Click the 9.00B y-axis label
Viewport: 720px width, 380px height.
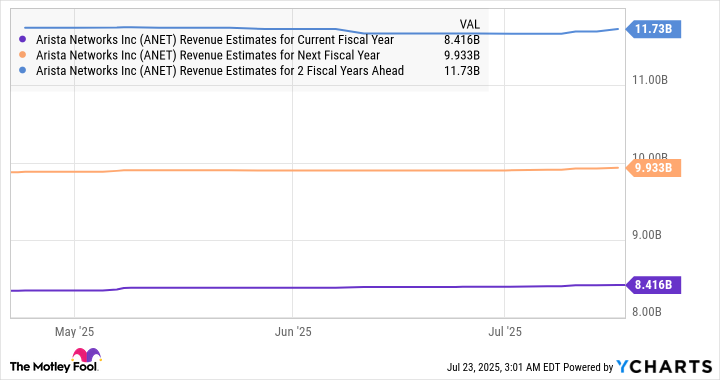(x=647, y=235)
